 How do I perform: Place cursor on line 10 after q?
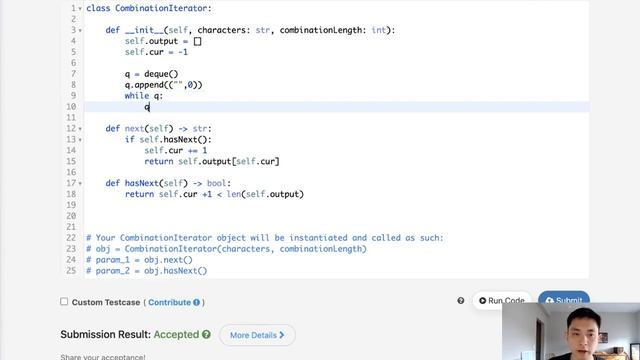(x=150, y=107)
